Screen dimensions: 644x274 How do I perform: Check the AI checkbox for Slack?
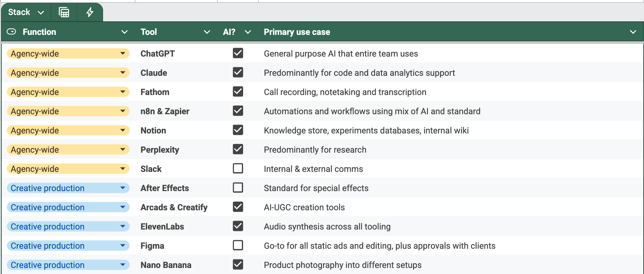coord(238,168)
